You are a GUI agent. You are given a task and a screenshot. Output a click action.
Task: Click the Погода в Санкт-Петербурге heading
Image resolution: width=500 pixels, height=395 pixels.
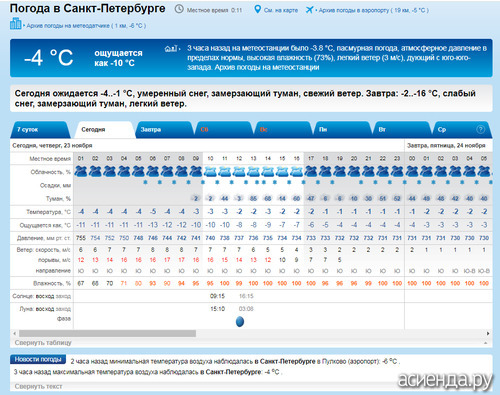point(88,8)
